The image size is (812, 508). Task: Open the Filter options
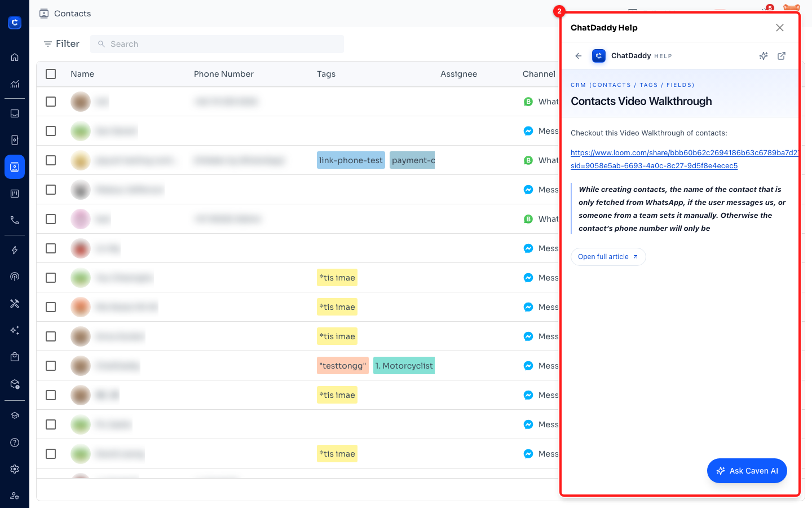coord(61,44)
